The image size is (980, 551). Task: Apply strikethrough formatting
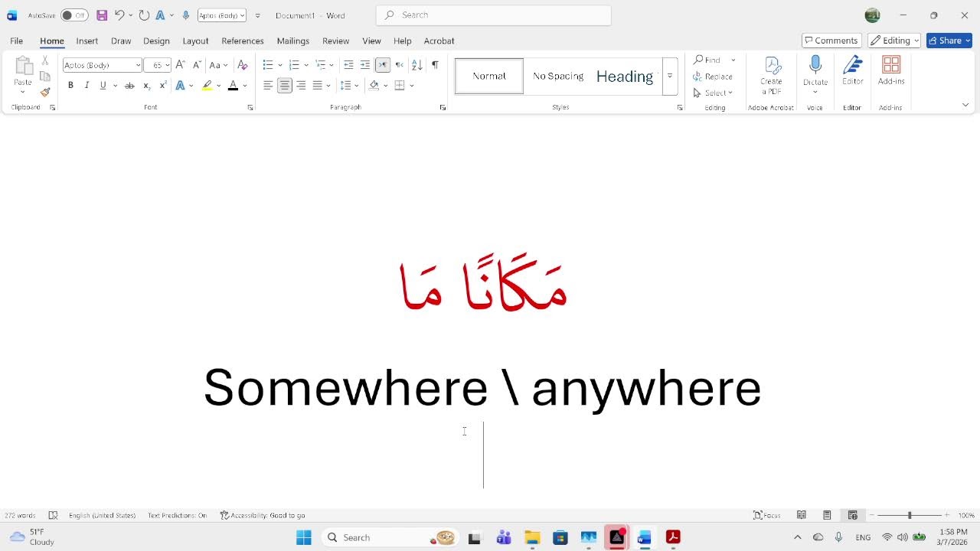point(129,86)
